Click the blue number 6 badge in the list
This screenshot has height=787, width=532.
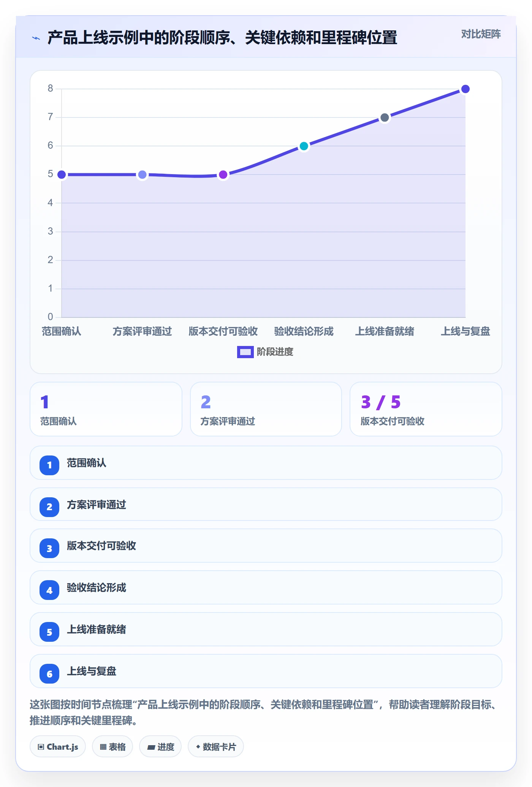(x=49, y=674)
